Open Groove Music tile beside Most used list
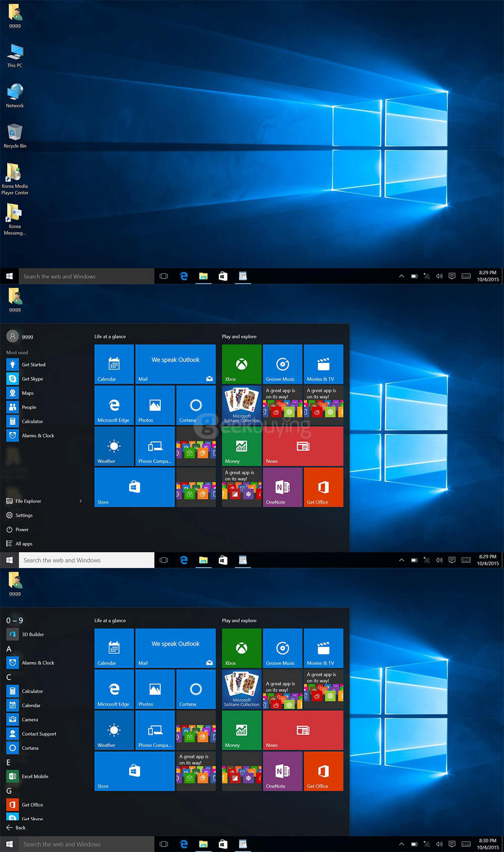Screen dimensions: 504x852 [x=283, y=364]
